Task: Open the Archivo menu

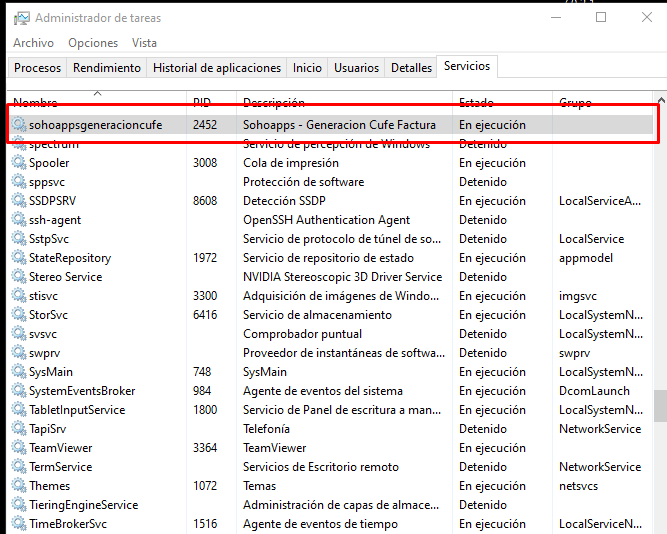Action: coord(33,43)
